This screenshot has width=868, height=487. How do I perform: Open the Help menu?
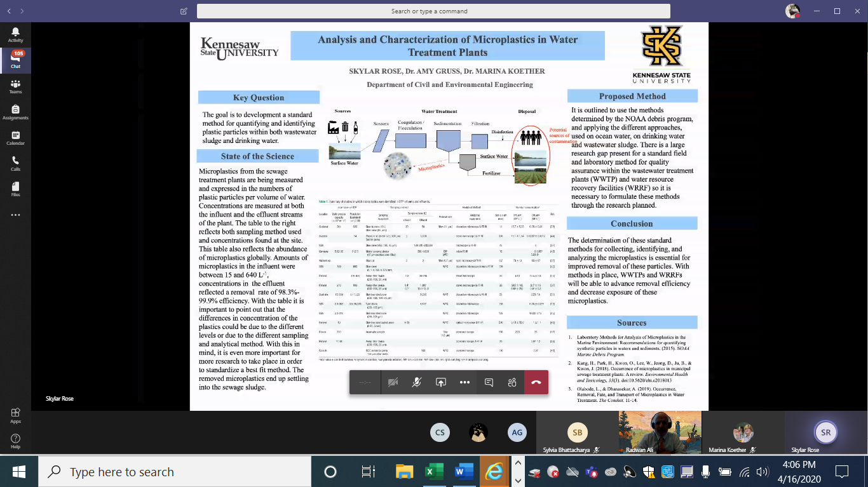(15, 441)
